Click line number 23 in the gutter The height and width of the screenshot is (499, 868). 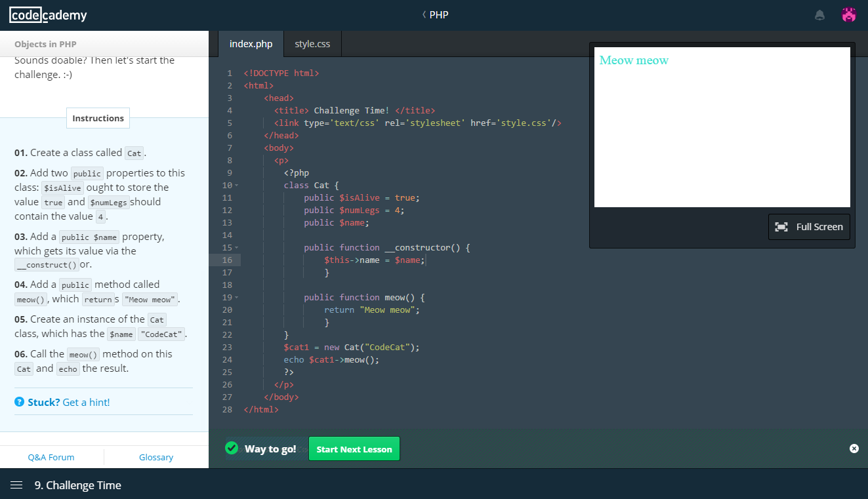[x=227, y=348]
